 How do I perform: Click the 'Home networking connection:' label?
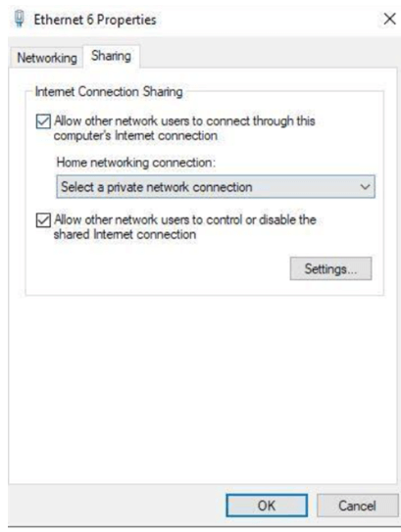(x=136, y=163)
